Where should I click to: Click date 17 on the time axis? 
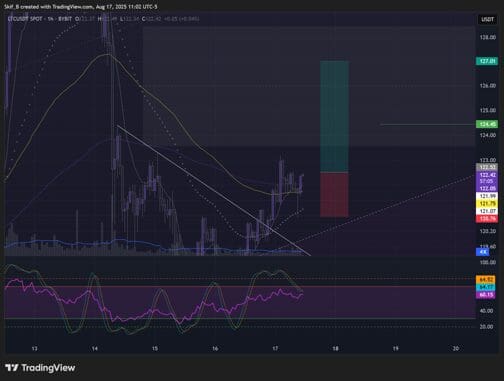(x=275, y=348)
